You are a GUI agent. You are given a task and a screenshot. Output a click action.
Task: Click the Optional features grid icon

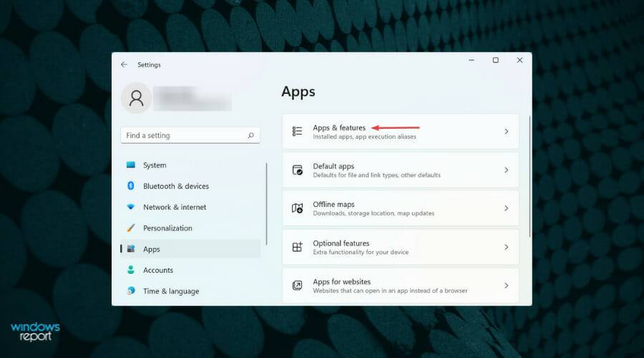[x=298, y=247]
